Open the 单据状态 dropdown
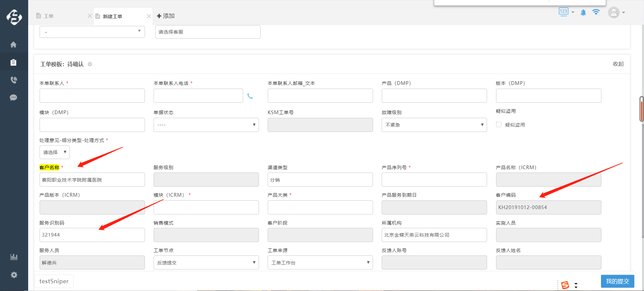 point(206,125)
